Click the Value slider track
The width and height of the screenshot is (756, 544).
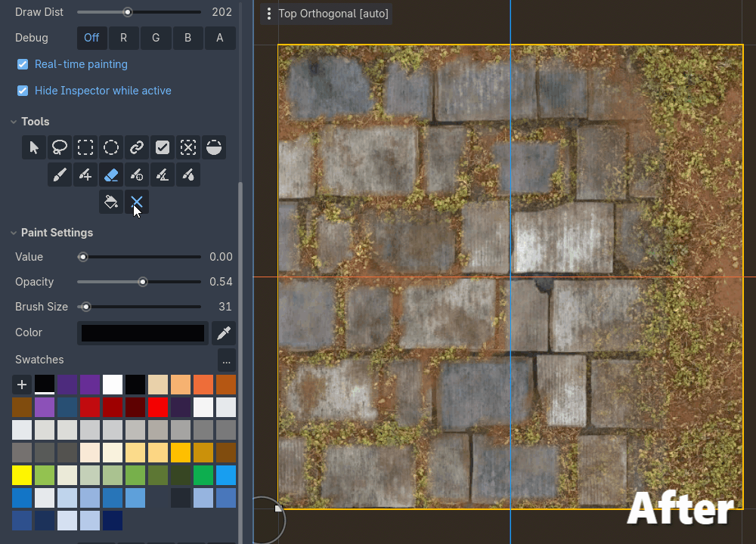[139, 257]
